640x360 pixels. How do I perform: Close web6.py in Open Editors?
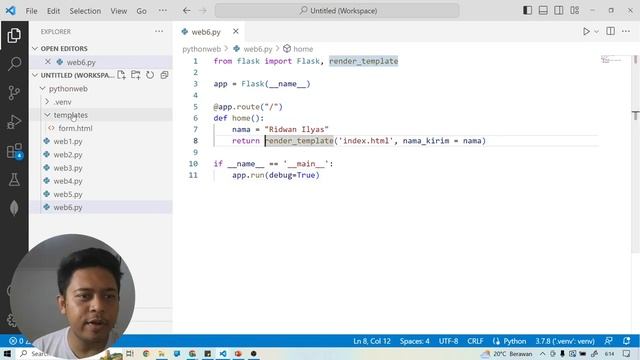(48, 62)
